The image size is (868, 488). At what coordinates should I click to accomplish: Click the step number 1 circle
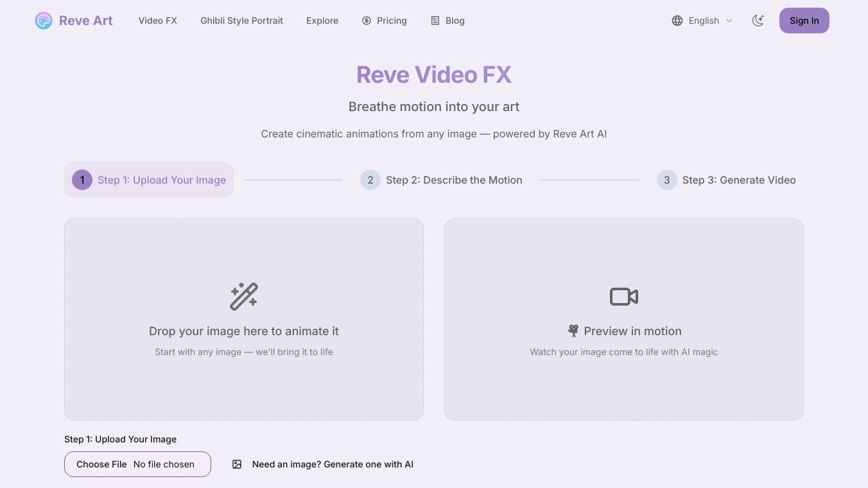[82, 180]
